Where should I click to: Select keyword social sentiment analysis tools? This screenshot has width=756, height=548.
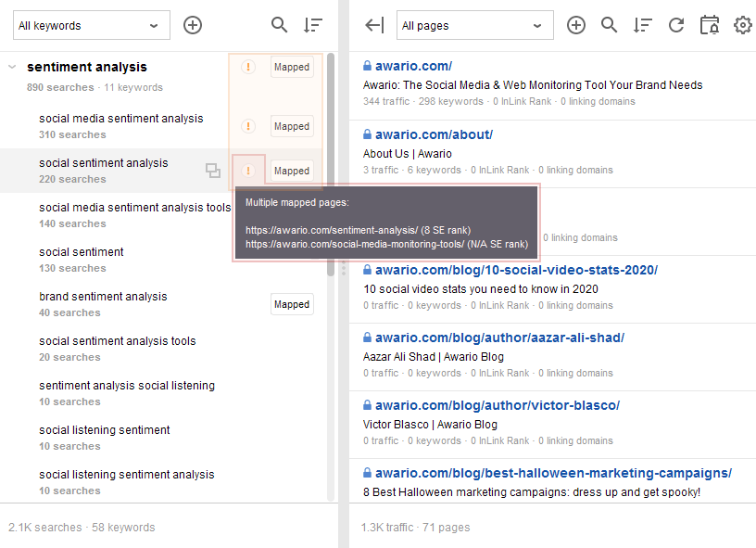click(x=118, y=341)
